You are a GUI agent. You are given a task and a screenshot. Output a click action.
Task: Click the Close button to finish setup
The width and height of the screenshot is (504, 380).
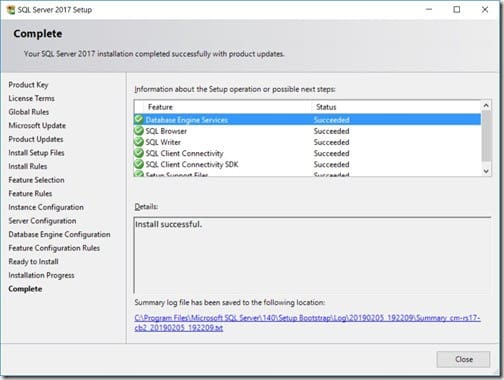(463, 359)
